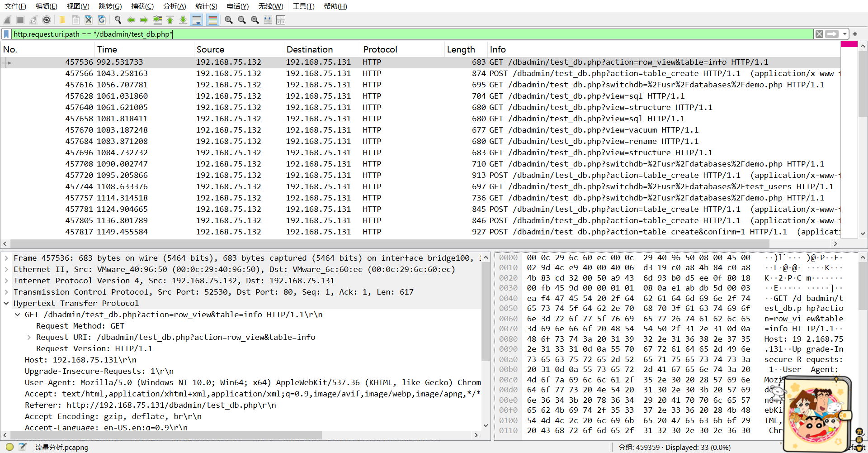The image size is (868, 453).
Task: Open the 统计(S) menu
Action: tap(206, 6)
